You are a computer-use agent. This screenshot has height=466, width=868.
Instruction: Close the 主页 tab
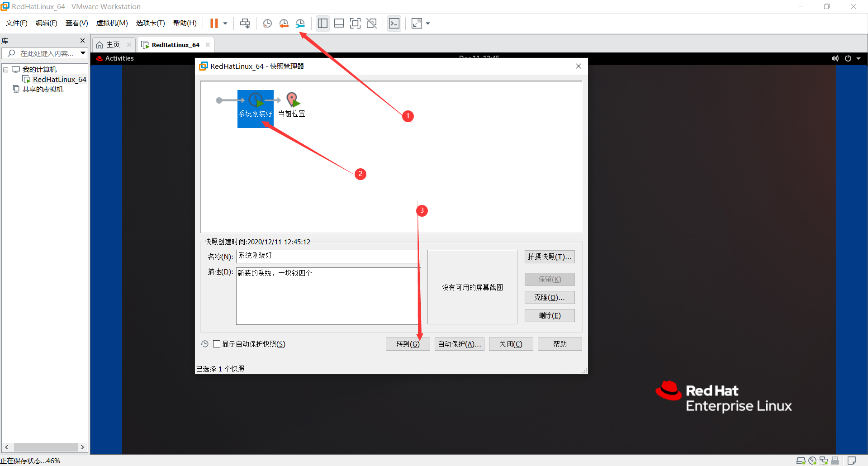[x=129, y=44]
